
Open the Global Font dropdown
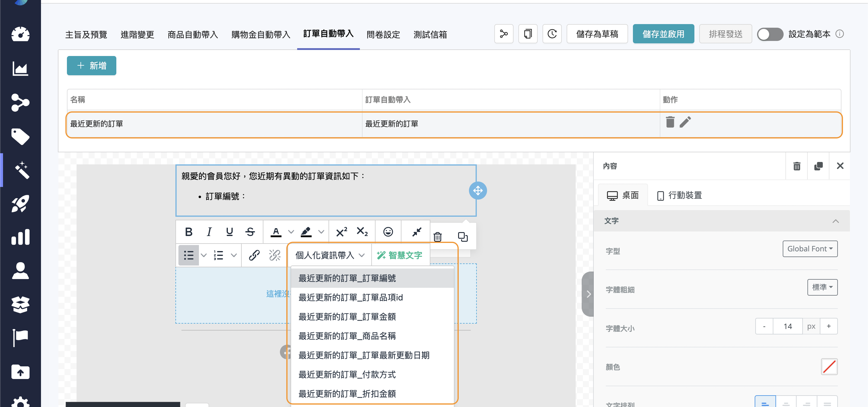point(810,249)
